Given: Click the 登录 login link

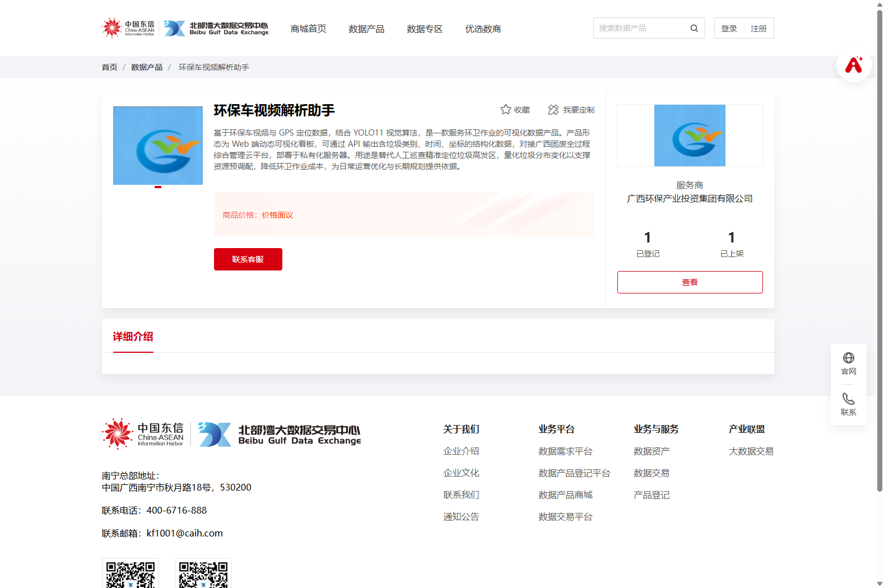Looking at the screenshot, I should point(729,29).
